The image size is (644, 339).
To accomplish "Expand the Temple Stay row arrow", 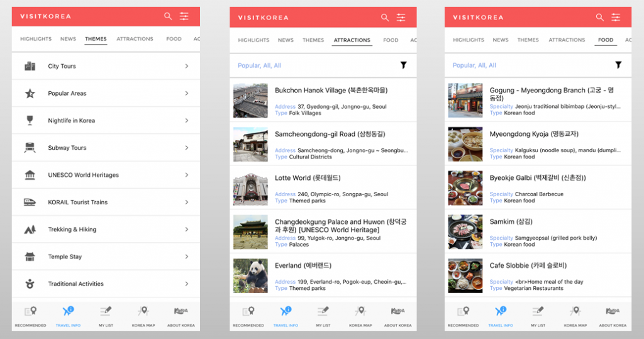I will click(187, 257).
